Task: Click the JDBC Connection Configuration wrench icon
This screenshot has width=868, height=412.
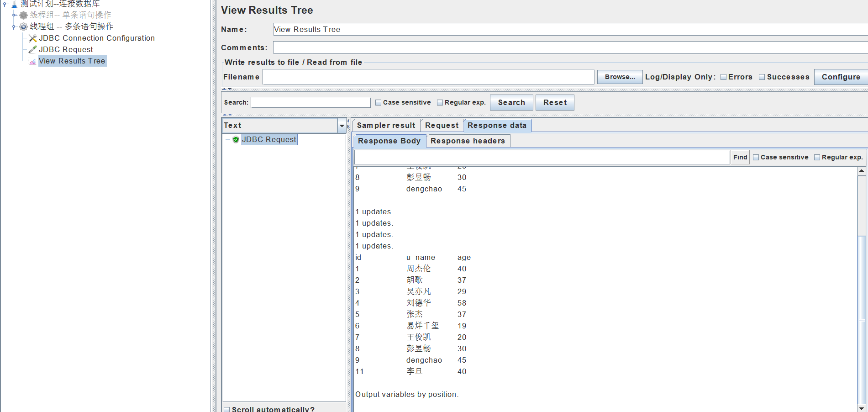Action: (33, 38)
